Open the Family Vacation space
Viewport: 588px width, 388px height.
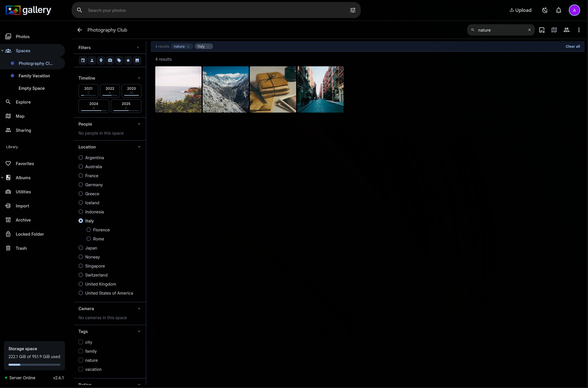point(34,76)
